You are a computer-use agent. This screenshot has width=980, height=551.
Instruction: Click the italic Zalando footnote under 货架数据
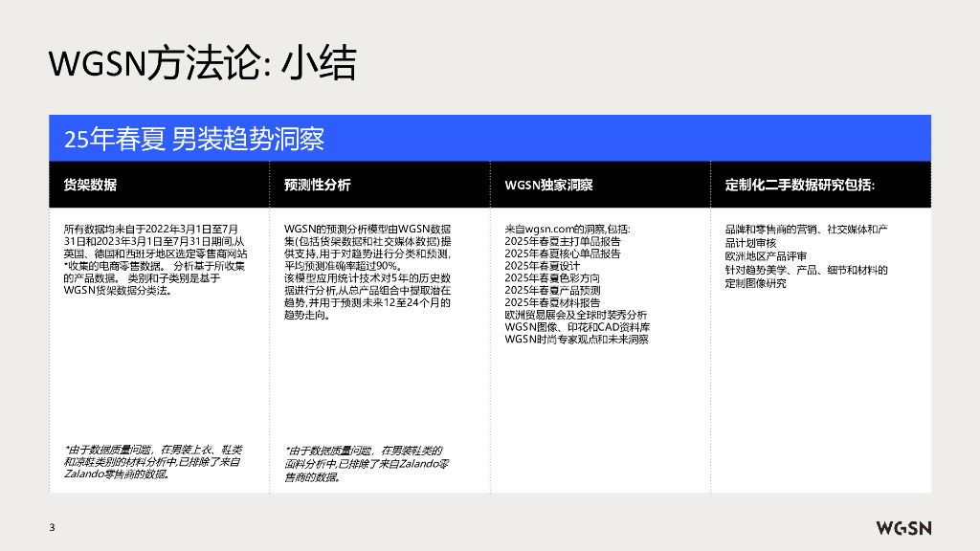click(x=153, y=462)
